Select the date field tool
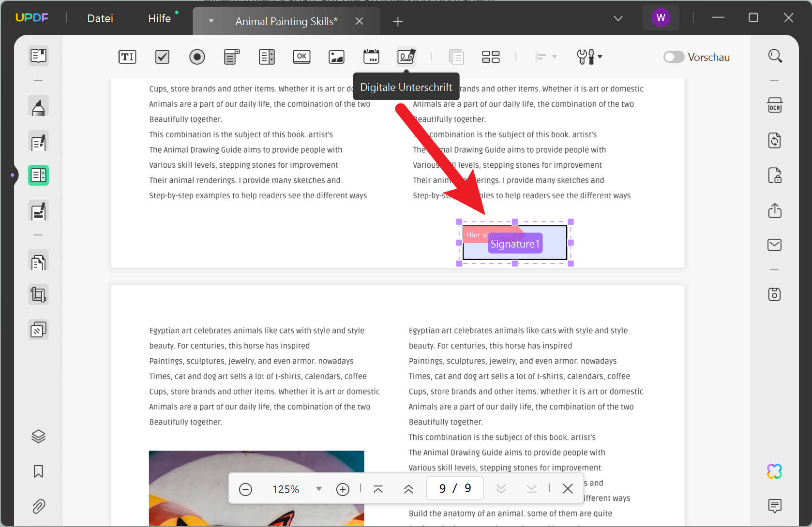 (x=371, y=57)
